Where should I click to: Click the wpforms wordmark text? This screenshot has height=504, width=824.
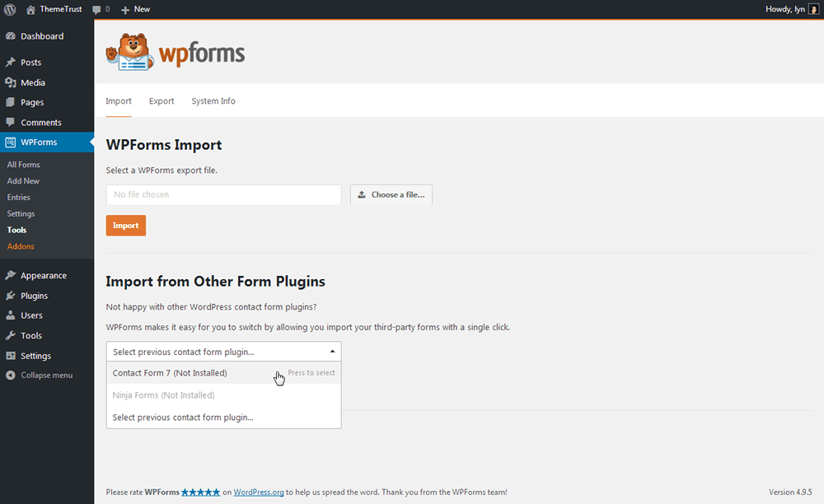point(202,54)
